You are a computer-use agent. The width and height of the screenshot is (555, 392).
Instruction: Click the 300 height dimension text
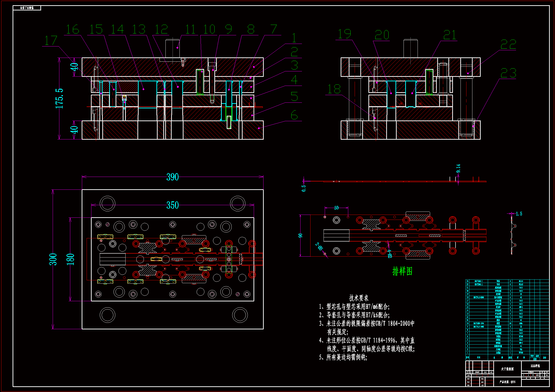(x=53, y=259)
